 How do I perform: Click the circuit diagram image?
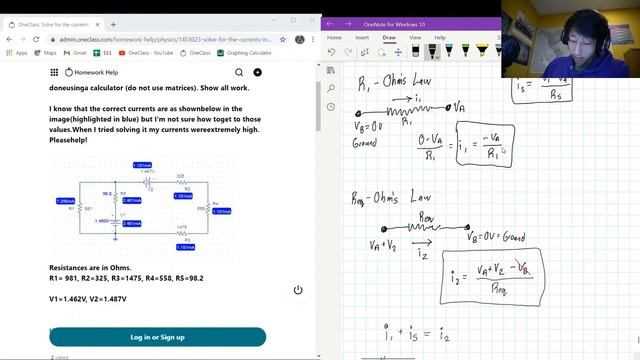143,207
